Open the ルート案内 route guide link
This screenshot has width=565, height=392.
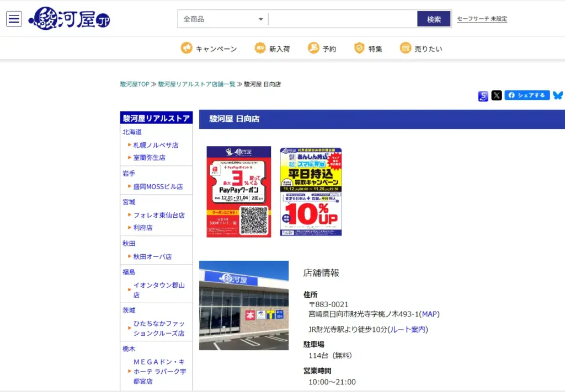(x=407, y=330)
